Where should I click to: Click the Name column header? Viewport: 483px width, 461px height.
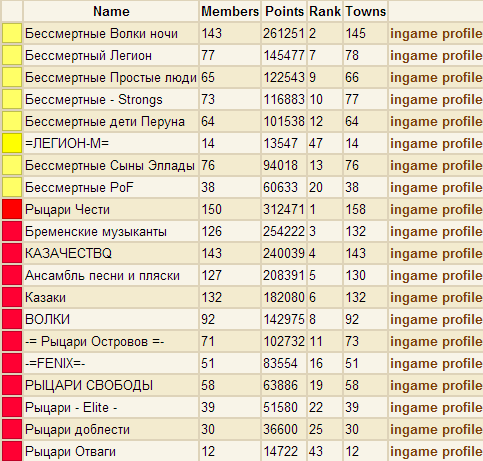click(x=111, y=12)
